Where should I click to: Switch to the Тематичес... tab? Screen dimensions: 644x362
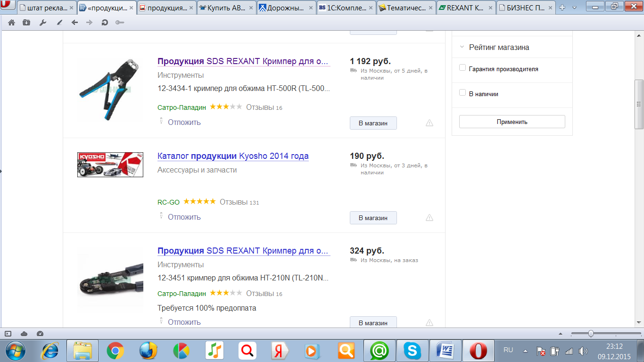(x=406, y=8)
